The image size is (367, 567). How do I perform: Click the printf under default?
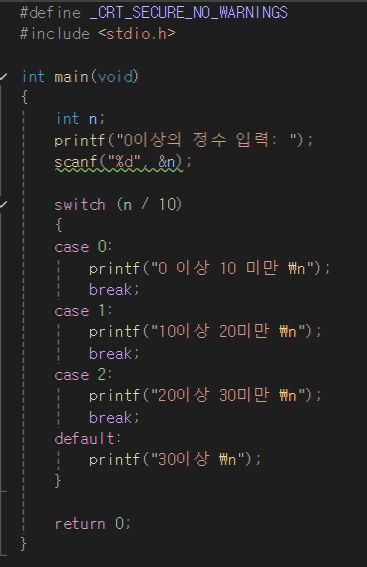point(175,460)
